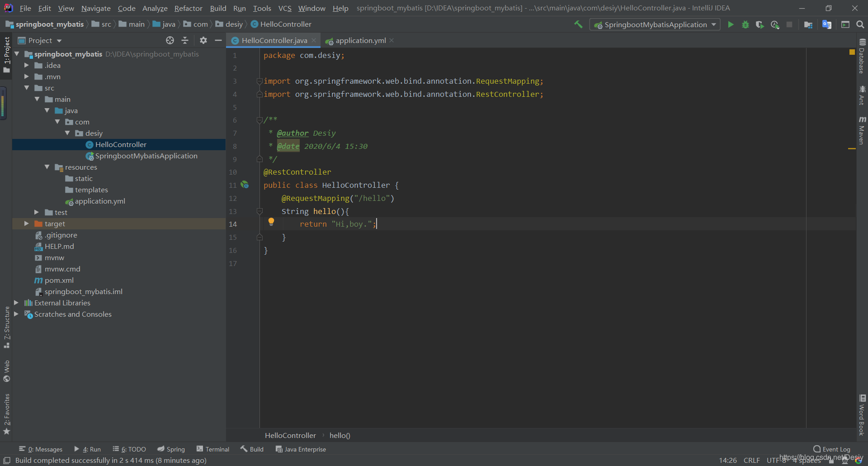Viewport: 868px width, 466px height.
Task: Expand the .idea folder
Action: click(27, 65)
